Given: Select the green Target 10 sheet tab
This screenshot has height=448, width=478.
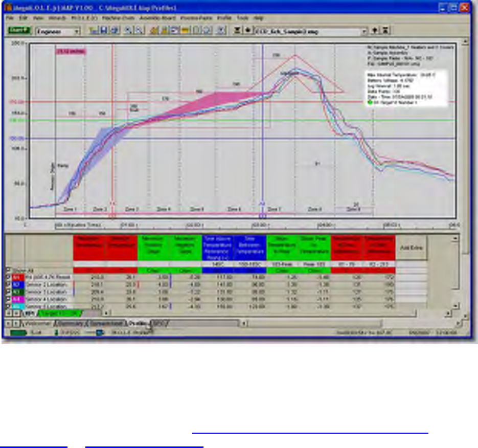Looking at the screenshot, I should (x=59, y=313).
